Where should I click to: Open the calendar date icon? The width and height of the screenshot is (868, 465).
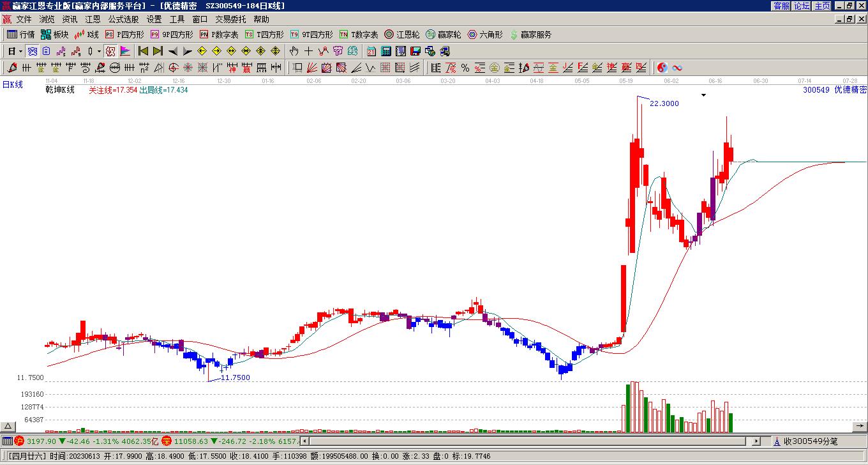pyautogui.click(x=371, y=51)
